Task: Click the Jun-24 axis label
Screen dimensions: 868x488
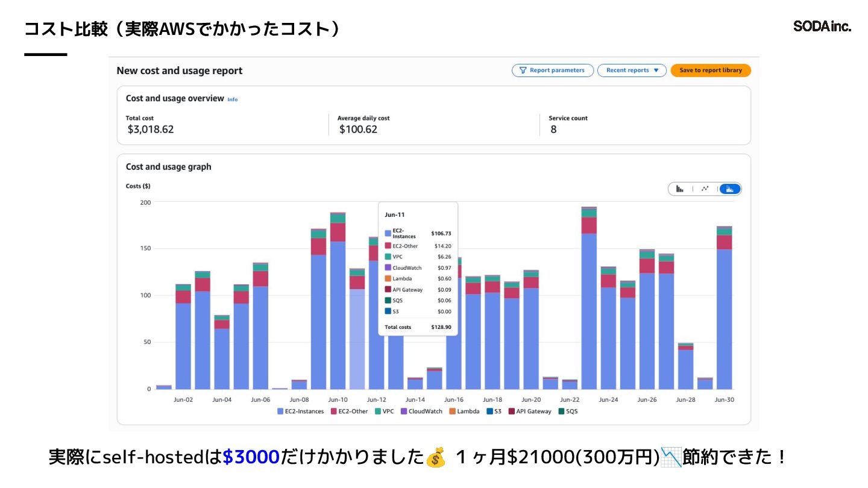Action: coord(608,399)
